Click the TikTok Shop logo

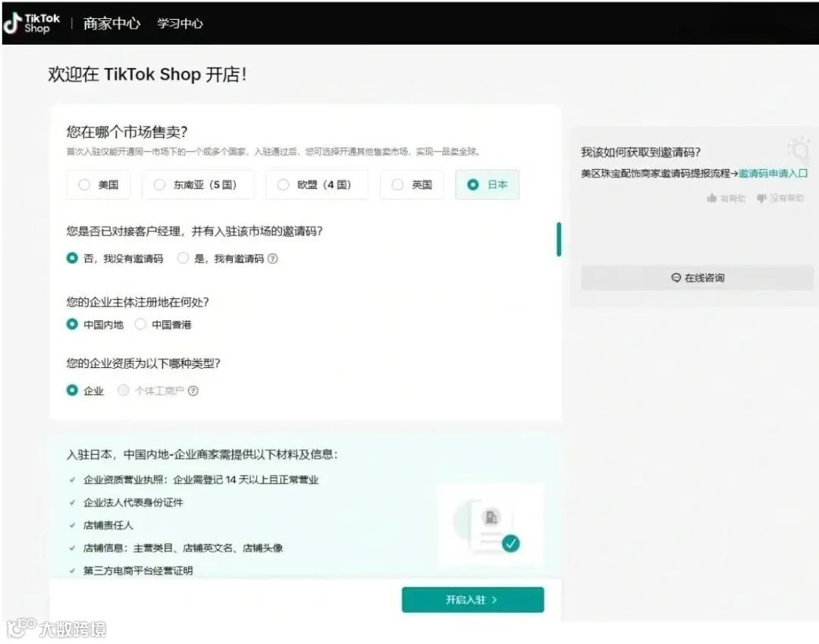pyautogui.click(x=32, y=24)
